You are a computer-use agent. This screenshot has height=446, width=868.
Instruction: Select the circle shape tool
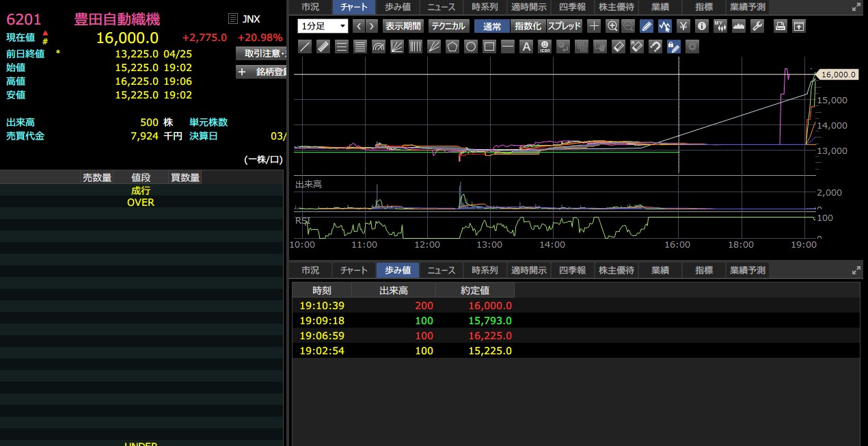pyautogui.click(x=471, y=47)
